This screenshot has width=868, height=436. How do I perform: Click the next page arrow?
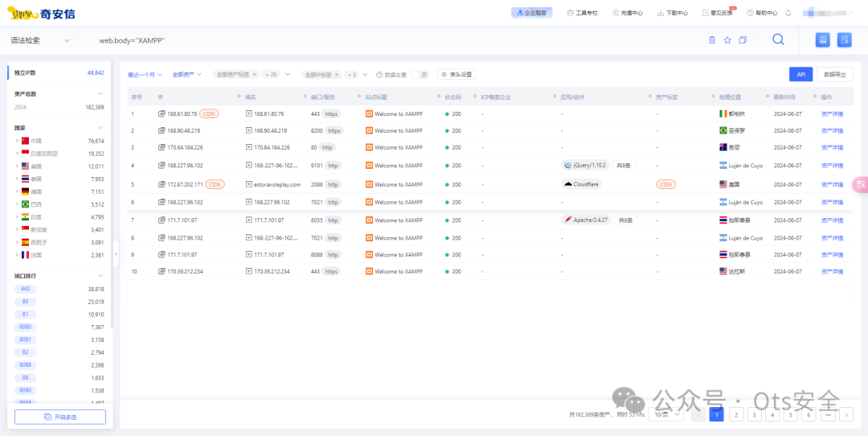(846, 414)
